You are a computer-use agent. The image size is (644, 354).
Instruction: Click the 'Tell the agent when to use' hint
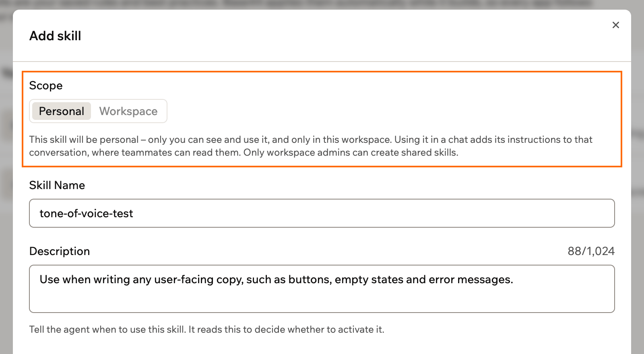(x=206, y=329)
